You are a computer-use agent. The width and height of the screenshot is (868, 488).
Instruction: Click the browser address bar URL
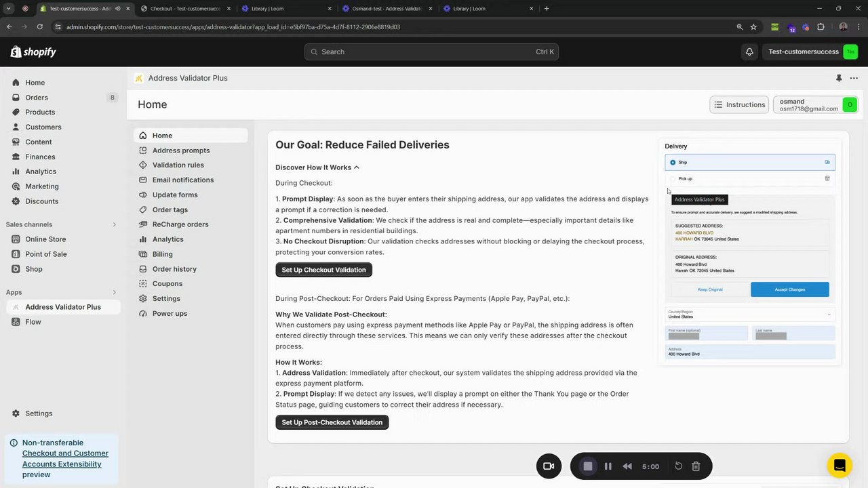tap(233, 27)
